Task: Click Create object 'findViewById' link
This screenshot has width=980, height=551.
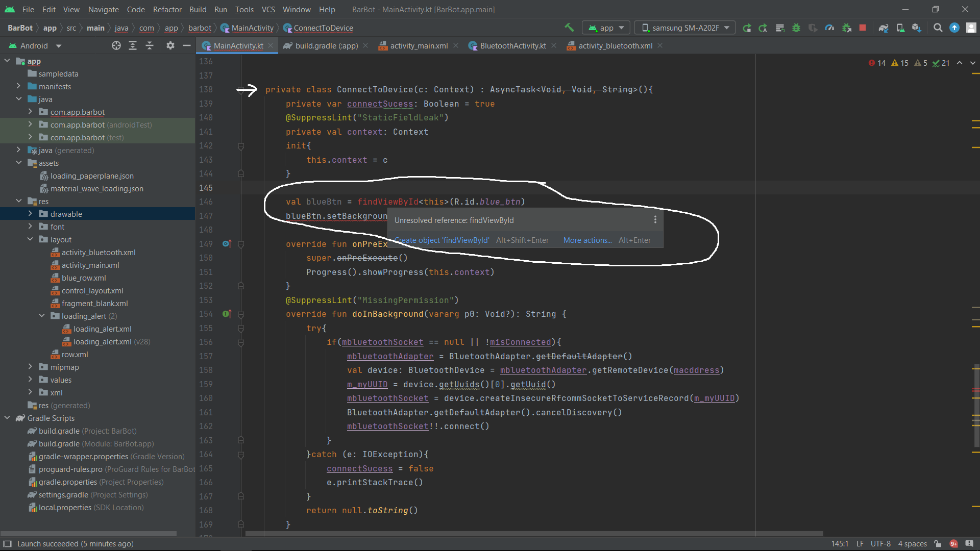Action: (442, 240)
